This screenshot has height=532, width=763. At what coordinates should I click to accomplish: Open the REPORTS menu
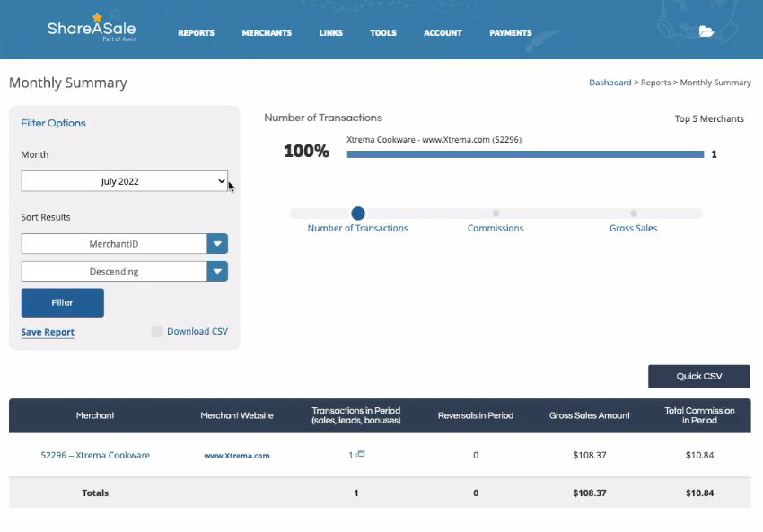coord(196,32)
